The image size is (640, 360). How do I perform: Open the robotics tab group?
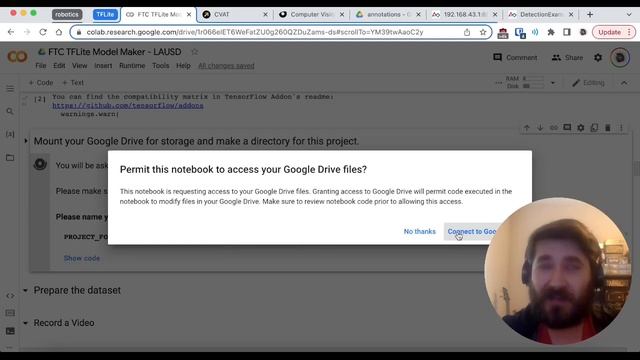tap(67, 14)
